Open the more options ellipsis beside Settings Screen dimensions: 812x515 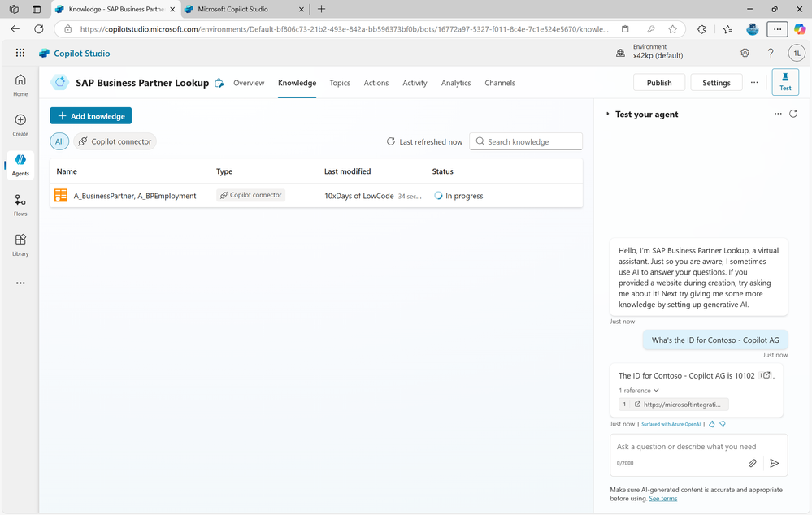pos(754,82)
